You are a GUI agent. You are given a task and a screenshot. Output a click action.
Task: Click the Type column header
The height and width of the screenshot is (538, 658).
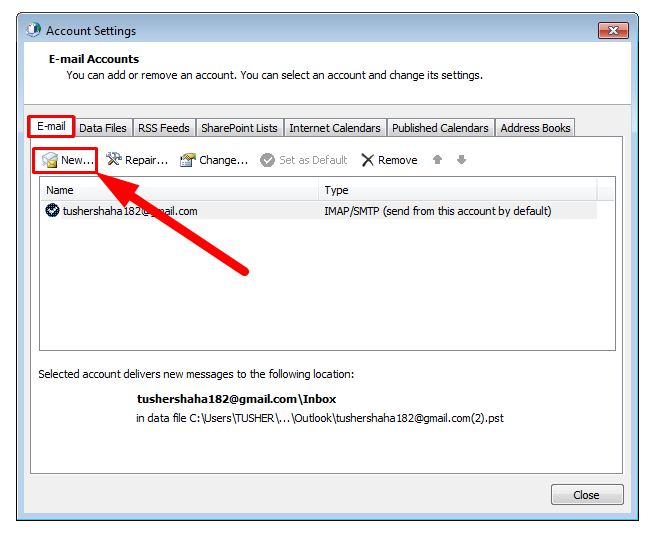point(457,190)
